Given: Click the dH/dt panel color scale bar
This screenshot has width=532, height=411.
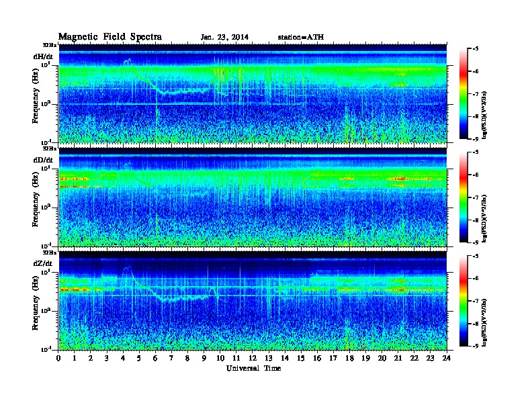Looking at the screenshot, I should tap(463, 93).
